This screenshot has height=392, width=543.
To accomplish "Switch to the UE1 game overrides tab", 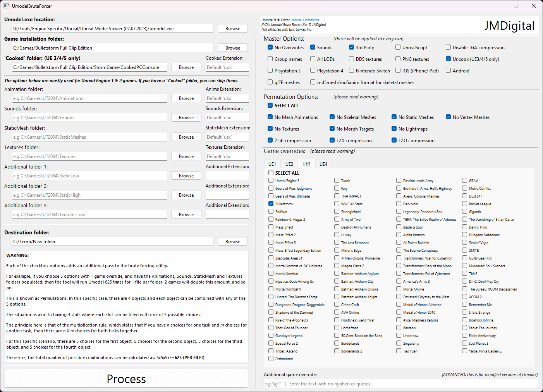I will (x=272, y=164).
